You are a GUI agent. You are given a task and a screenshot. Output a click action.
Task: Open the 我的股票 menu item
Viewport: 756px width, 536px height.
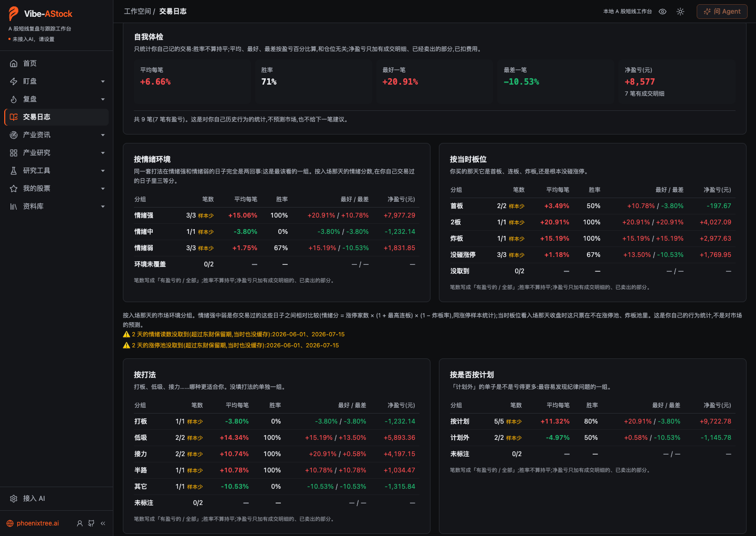56,189
